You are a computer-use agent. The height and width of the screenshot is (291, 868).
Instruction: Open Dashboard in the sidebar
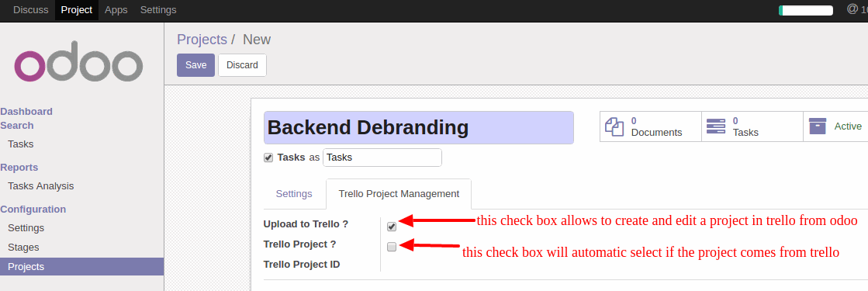[26, 112]
